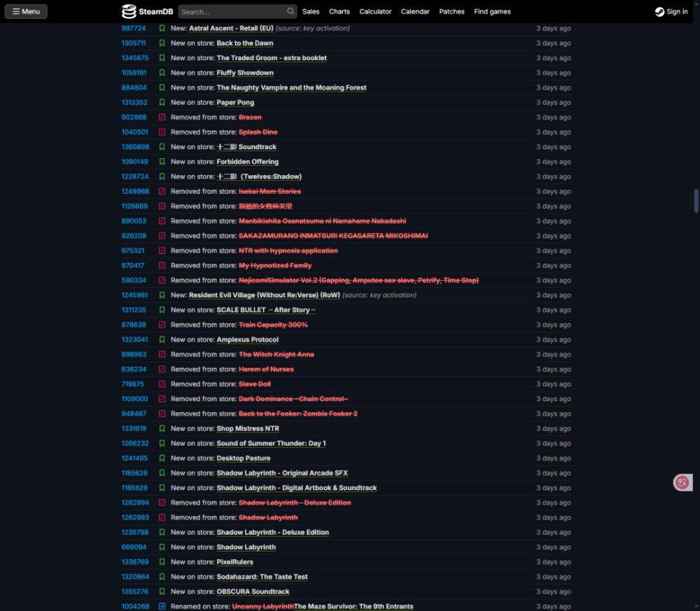The width and height of the screenshot is (700, 611).
Task: Open Shadow Labyrinth - Original Arcade SFX
Action: click(x=282, y=473)
